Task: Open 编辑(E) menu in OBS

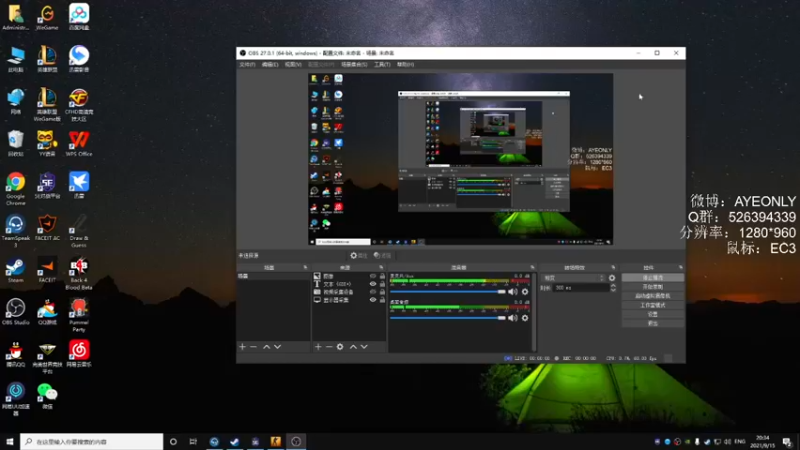Action: [x=270, y=65]
